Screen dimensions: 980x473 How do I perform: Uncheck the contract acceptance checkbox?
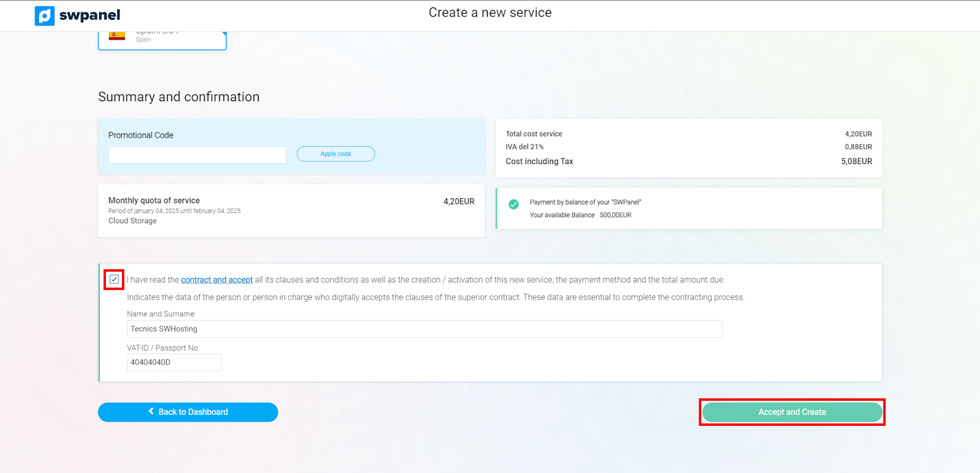(114, 280)
